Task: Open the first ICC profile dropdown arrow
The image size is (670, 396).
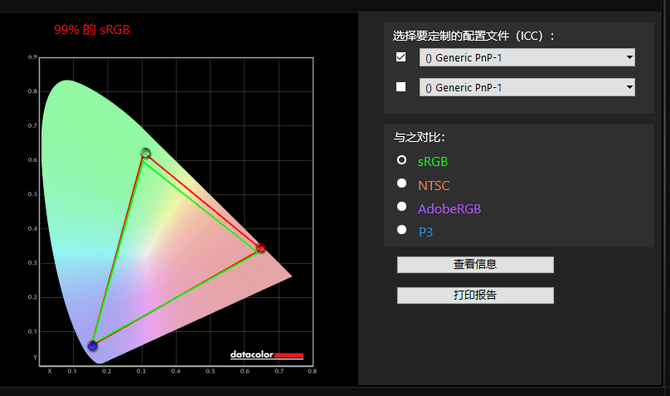Action: coord(629,57)
